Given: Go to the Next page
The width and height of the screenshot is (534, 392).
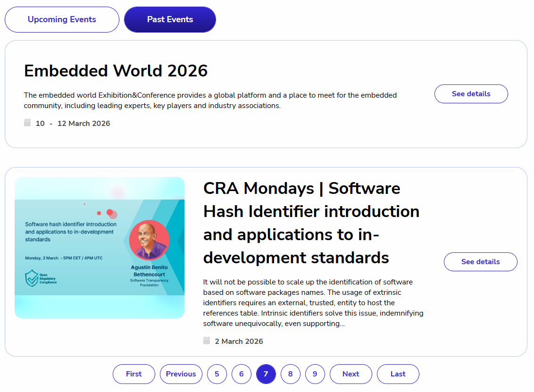Looking at the screenshot, I should click(x=351, y=374).
